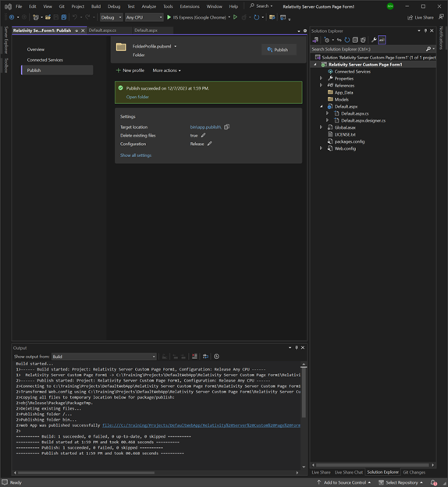The height and width of the screenshot is (487, 448).
Task: Click Collapse All icon in Solution Explorer
Action: tap(355, 40)
